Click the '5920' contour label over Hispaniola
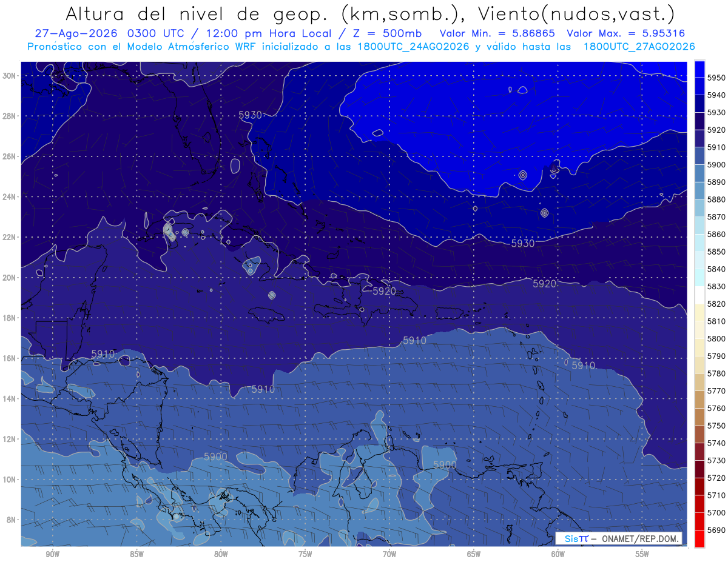The width and height of the screenshot is (728, 562). [x=384, y=291]
